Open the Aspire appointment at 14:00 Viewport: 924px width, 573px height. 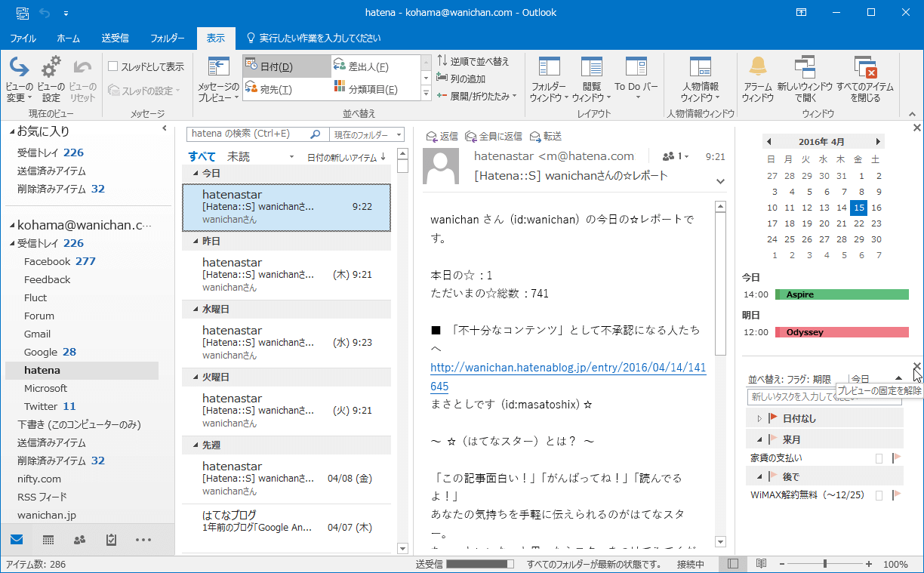pyautogui.click(x=842, y=294)
